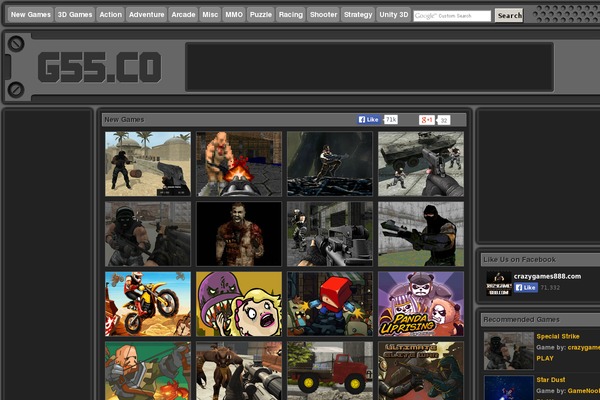Click the Google Custom Search field
The image size is (600, 400).
click(x=452, y=16)
